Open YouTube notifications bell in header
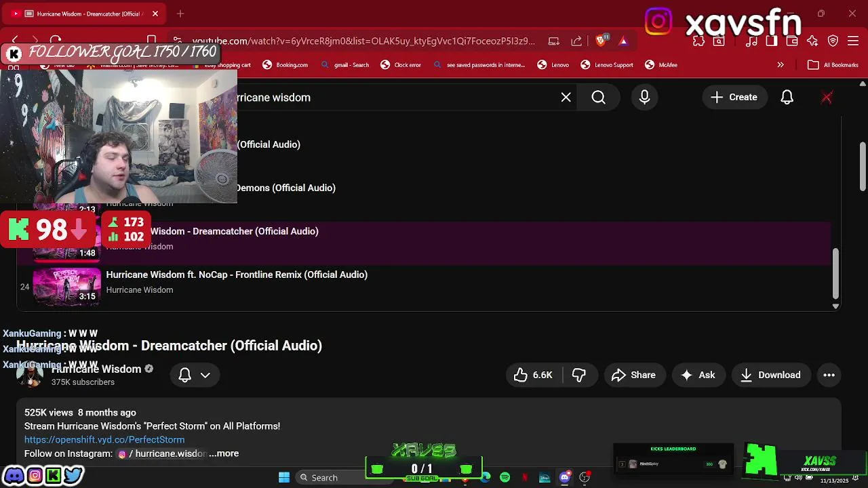Image resolution: width=868 pixels, height=488 pixels. pos(787,98)
